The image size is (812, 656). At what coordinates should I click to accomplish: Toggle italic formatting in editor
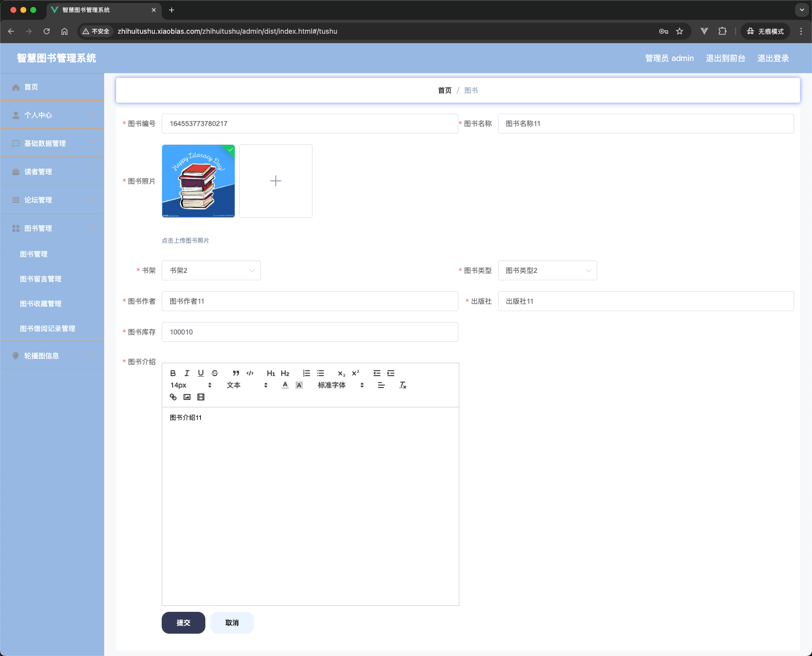point(187,373)
